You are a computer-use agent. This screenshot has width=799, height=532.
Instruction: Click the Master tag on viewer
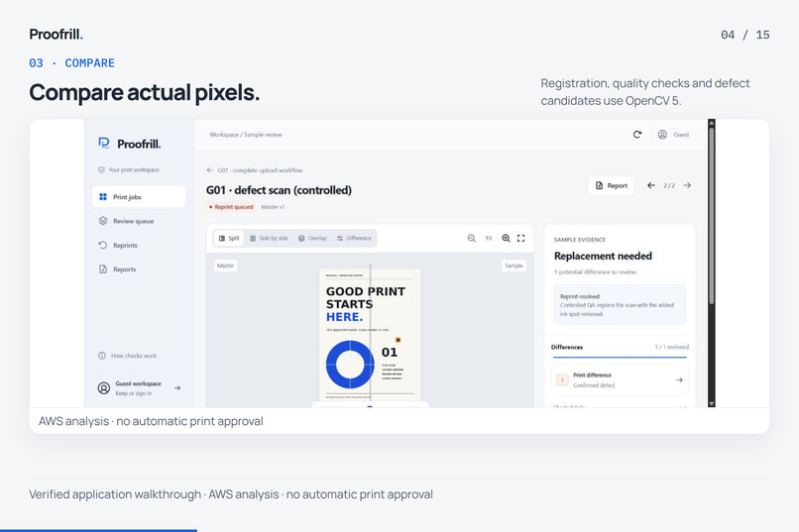(225, 266)
